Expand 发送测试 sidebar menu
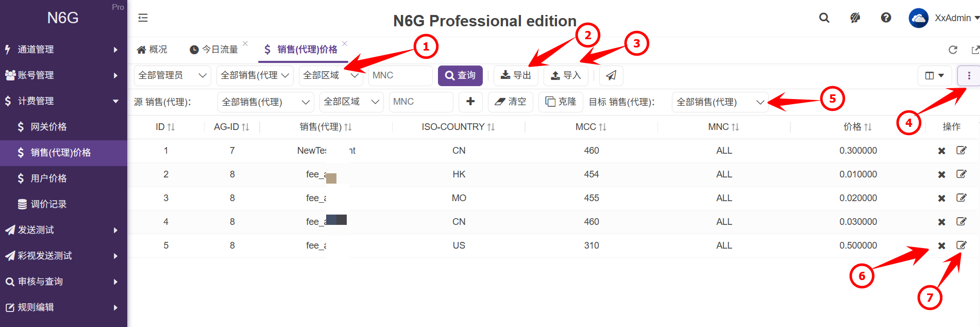Viewport: 980px width, 327px height. (63, 230)
